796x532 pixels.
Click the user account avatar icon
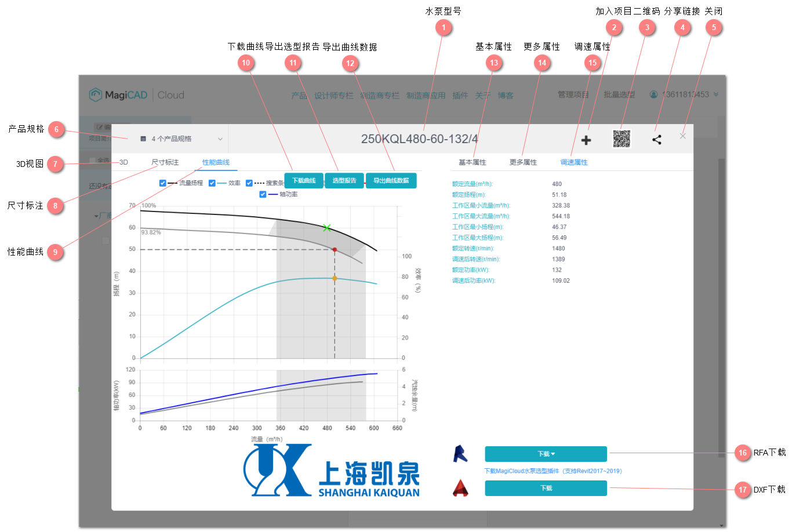coord(653,94)
